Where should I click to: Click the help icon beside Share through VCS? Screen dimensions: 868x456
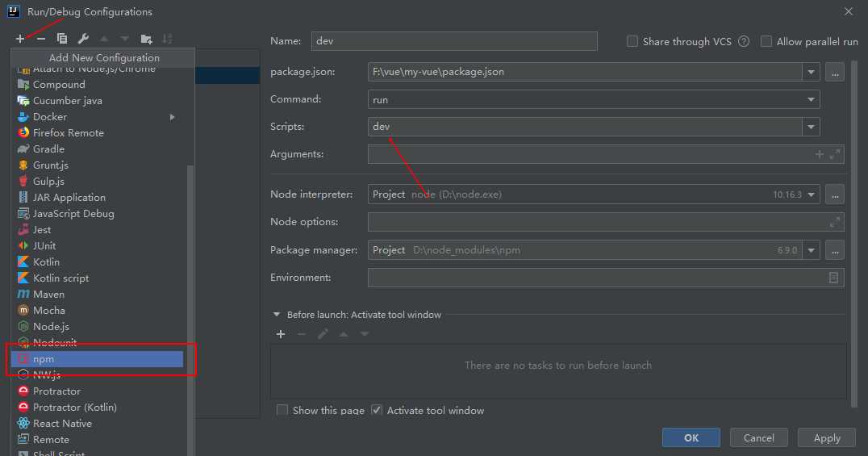tap(744, 41)
